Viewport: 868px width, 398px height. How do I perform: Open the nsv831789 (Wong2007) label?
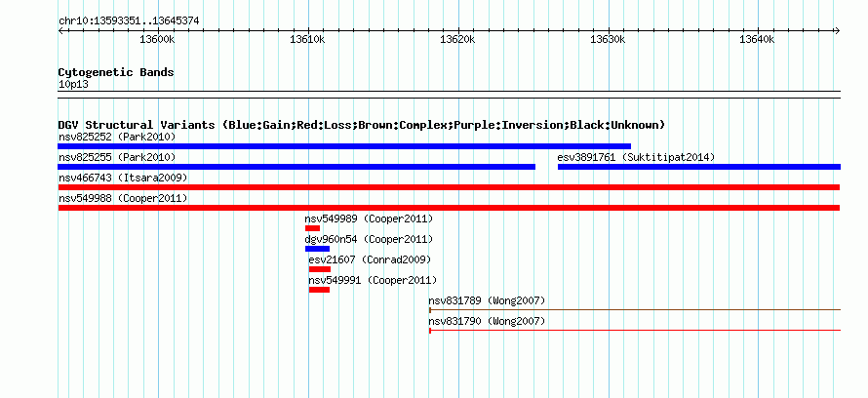[487, 300]
